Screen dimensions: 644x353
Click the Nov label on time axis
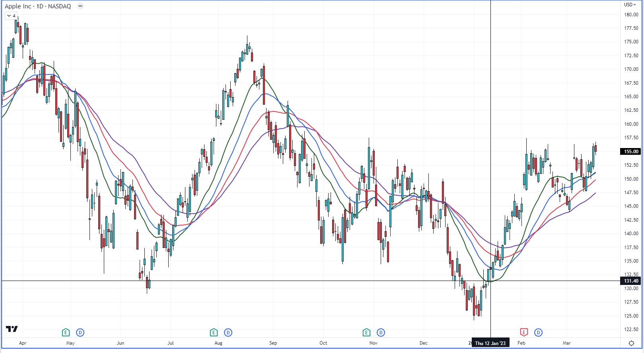tap(374, 343)
